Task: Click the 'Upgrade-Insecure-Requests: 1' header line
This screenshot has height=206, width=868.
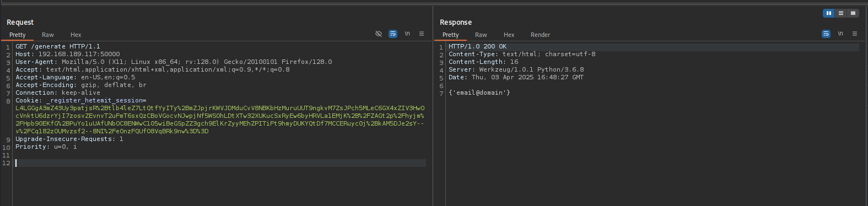Action: tap(69, 139)
